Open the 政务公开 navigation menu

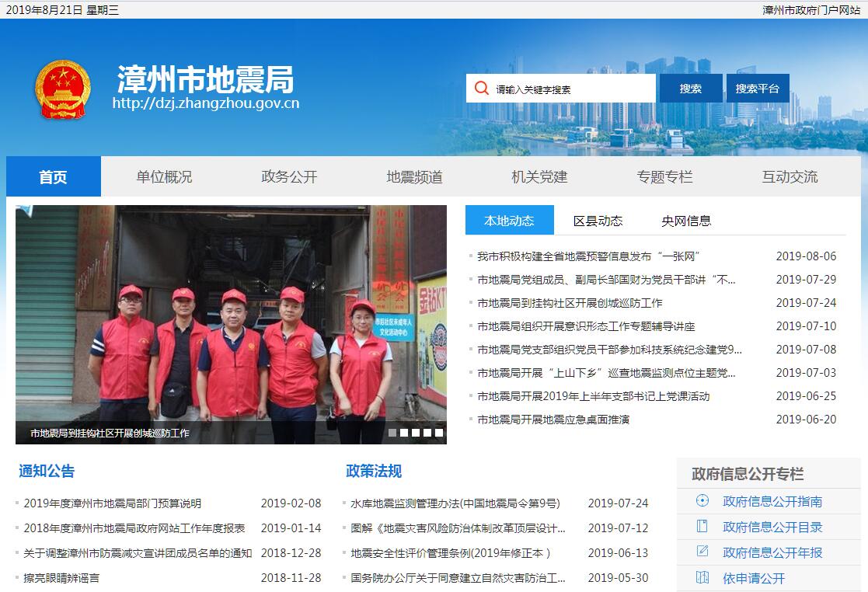(289, 176)
